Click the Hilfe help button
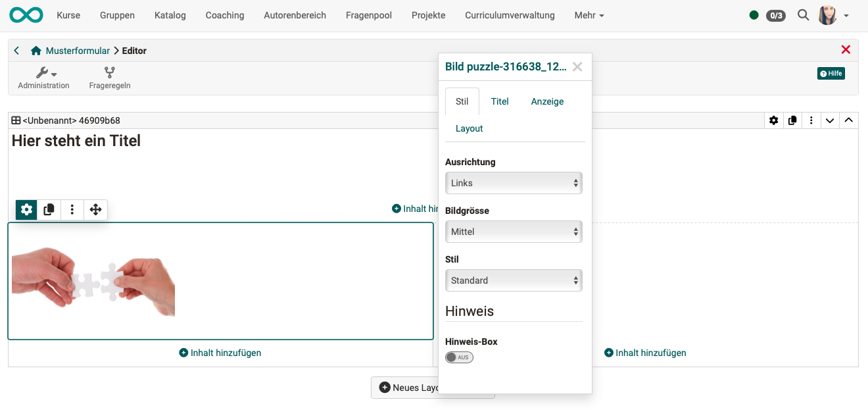This screenshot has width=868, height=410. click(831, 74)
